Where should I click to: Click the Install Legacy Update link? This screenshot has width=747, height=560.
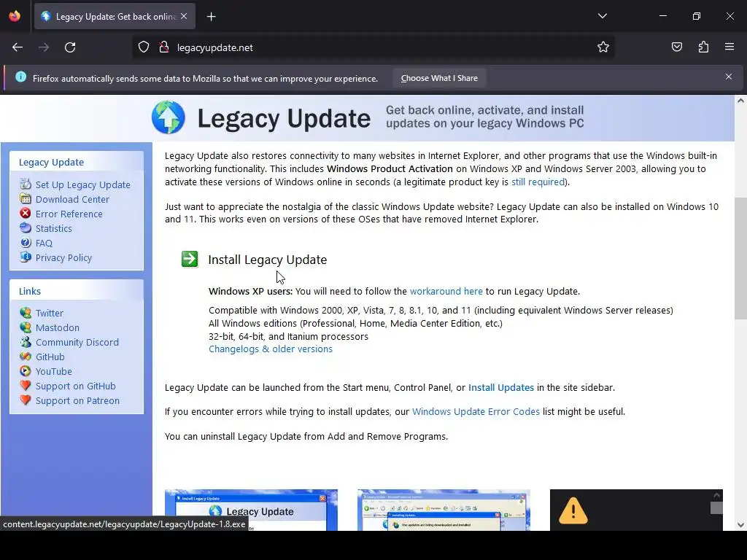(267, 260)
